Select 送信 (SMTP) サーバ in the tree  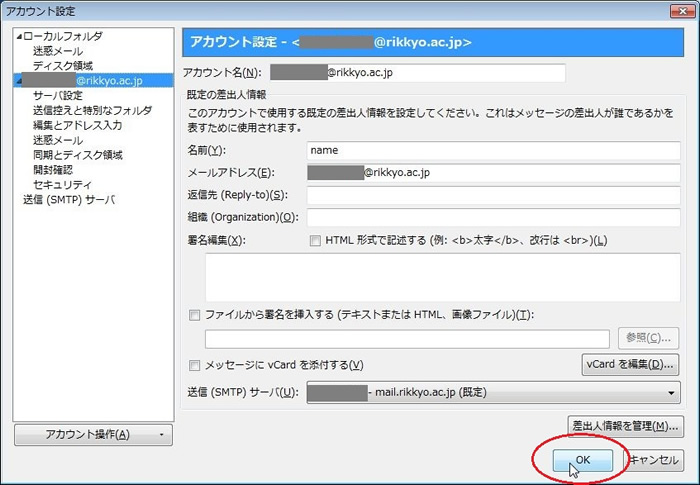point(69,200)
